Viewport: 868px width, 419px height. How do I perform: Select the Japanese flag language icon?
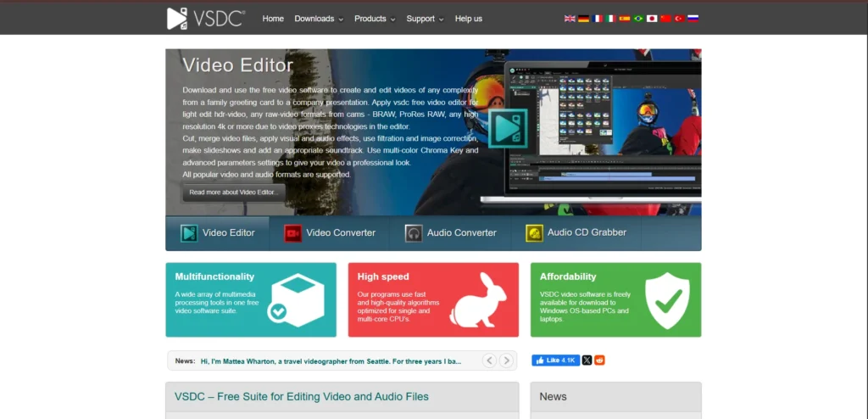(x=652, y=19)
